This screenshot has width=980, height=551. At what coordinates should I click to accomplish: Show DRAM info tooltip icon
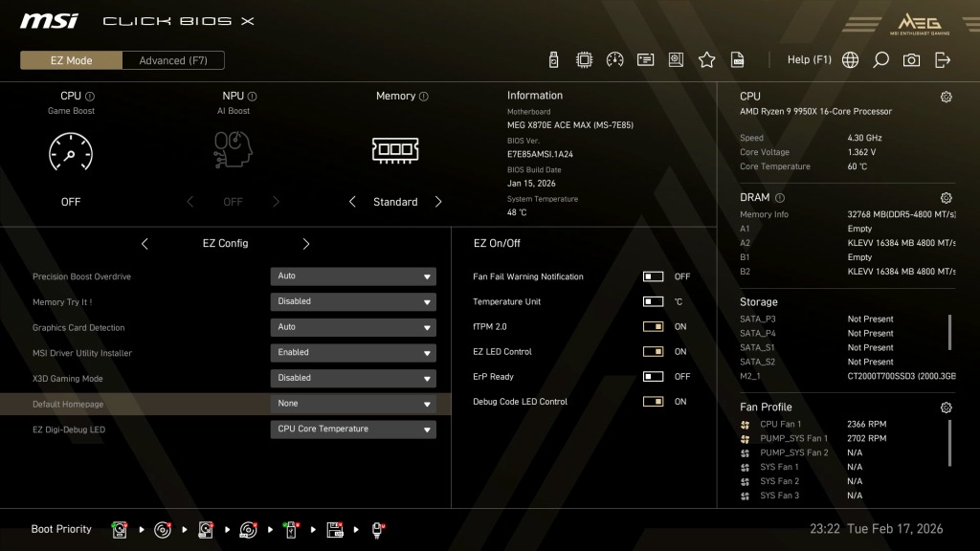click(x=780, y=198)
